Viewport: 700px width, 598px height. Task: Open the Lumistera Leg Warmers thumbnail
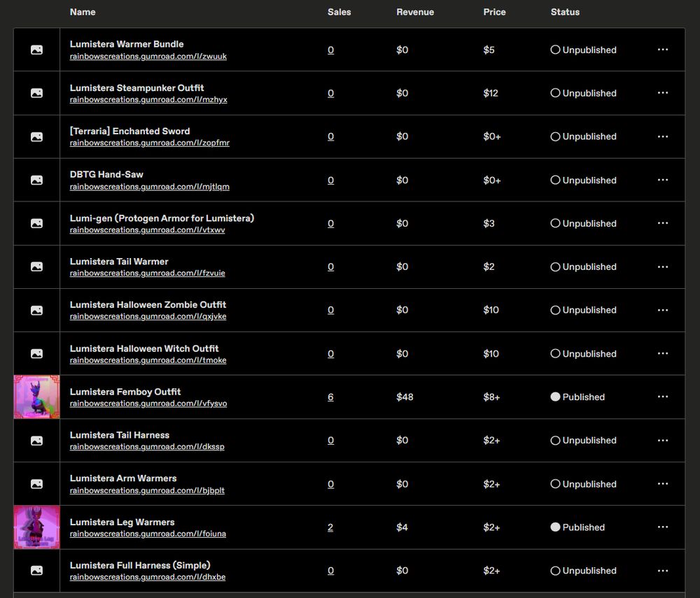pyautogui.click(x=36, y=527)
